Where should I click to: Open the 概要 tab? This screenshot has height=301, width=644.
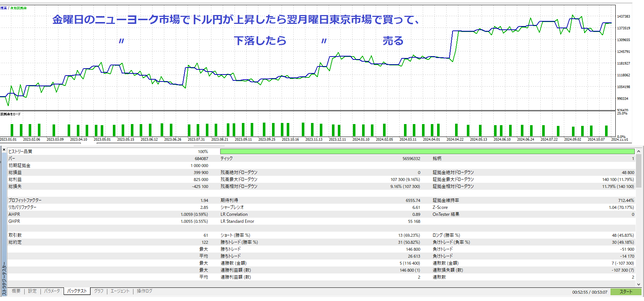click(16, 291)
